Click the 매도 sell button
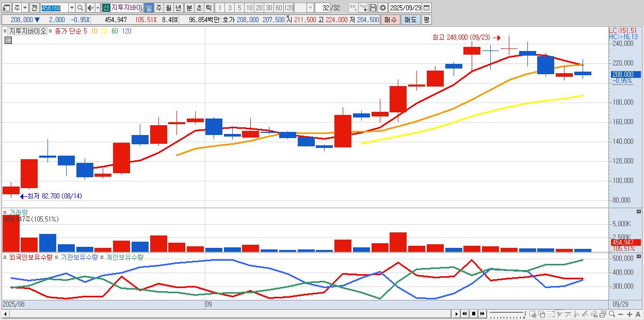 [411, 20]
